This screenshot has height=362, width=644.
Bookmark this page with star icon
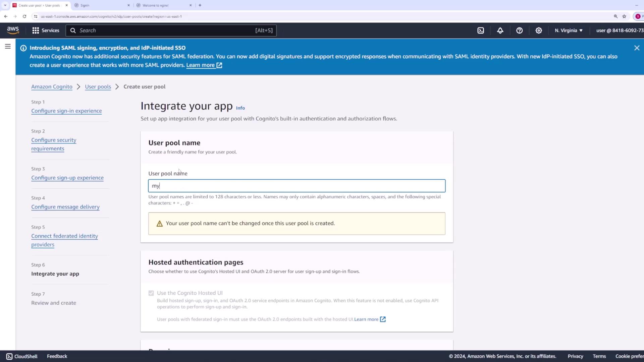coord(624,16)
